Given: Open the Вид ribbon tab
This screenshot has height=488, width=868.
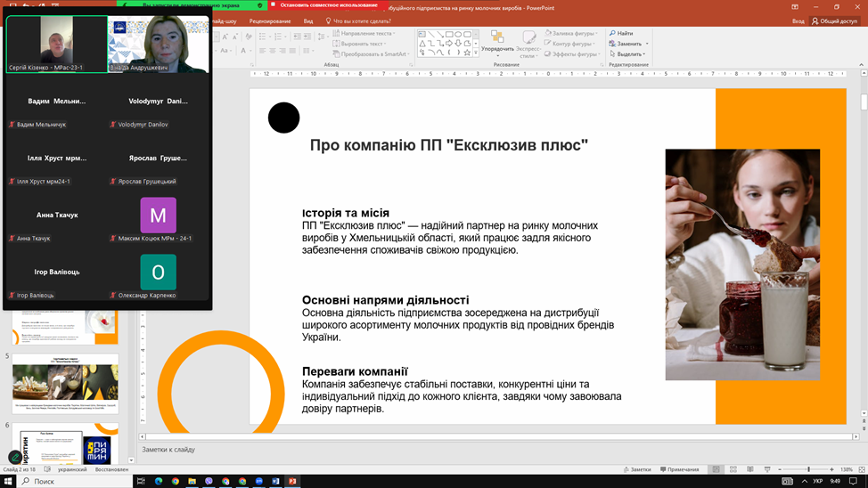Looking at the screenshot, I should [308, 21].
